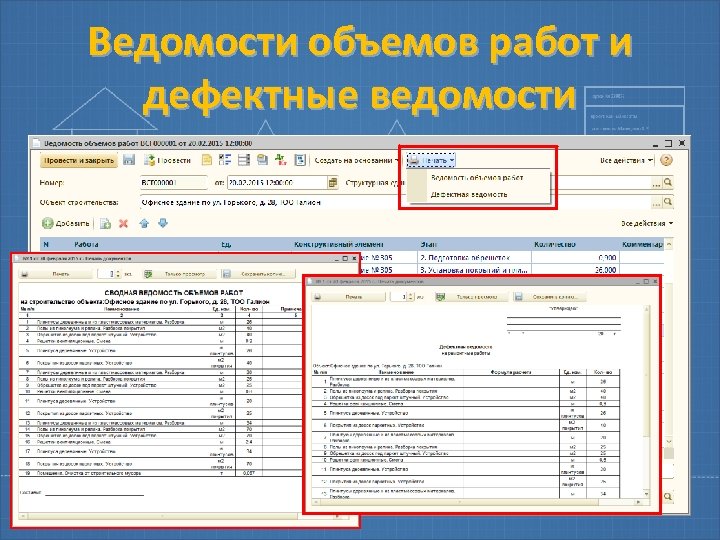Click the blue move-down arrow icon

tap(163, 223)
